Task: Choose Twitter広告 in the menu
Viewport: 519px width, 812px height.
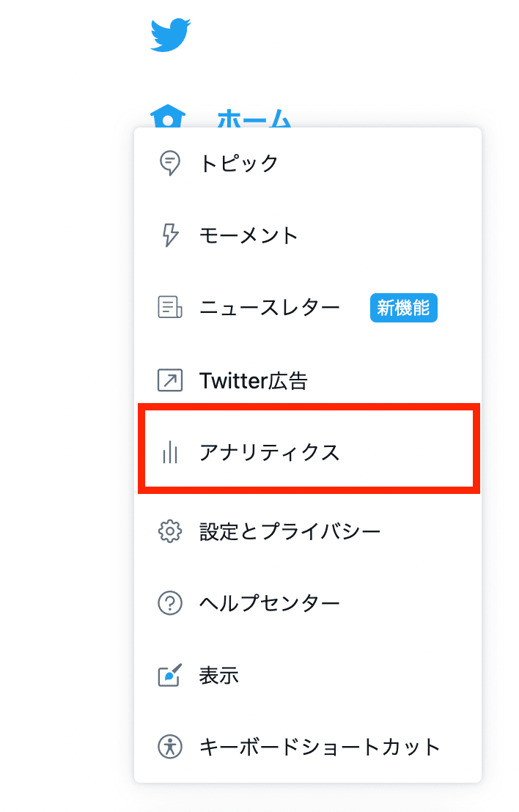Action: (253, 381)
